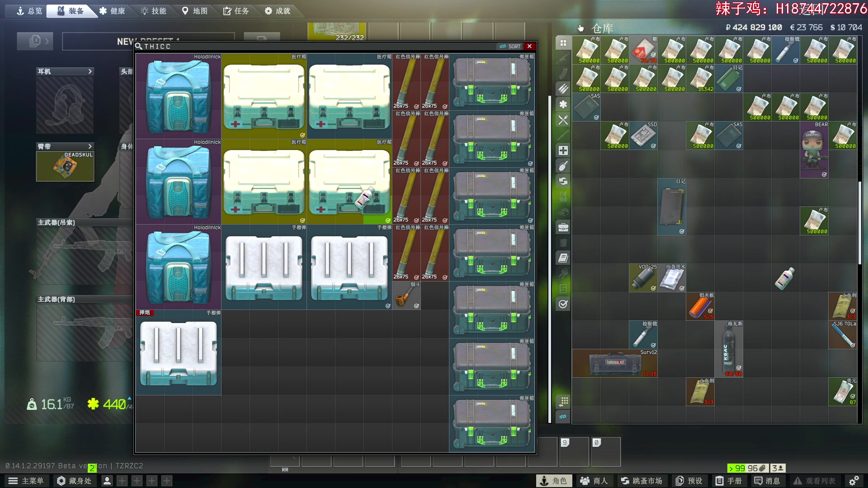This screenshot has height=488, width=868.
Task: Filter stash by grenades
Action: [563, 166]
